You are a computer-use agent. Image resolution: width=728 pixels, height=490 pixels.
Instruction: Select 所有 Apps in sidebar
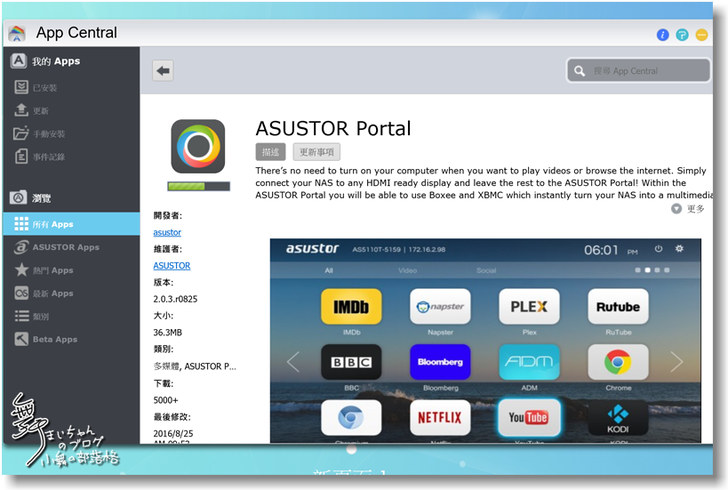click(72, 224)
